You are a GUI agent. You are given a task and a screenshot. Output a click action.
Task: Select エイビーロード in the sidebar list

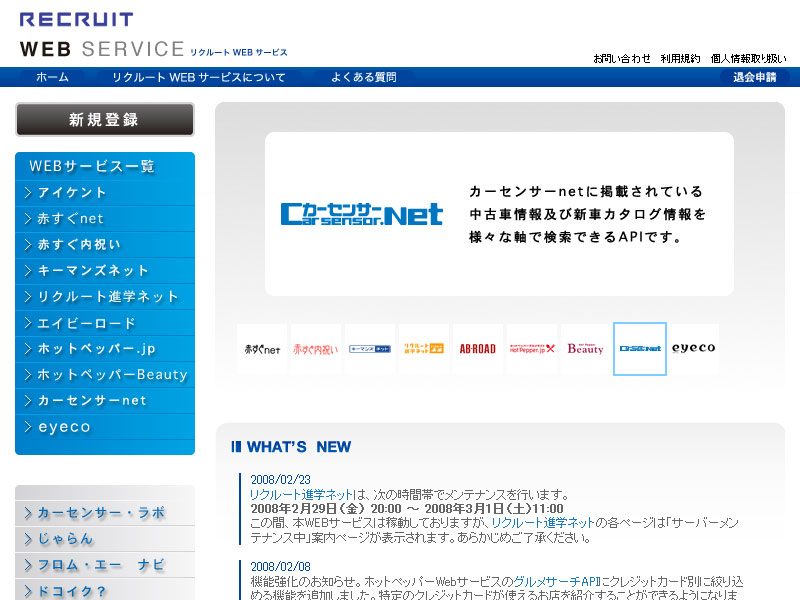coord(105,323)
